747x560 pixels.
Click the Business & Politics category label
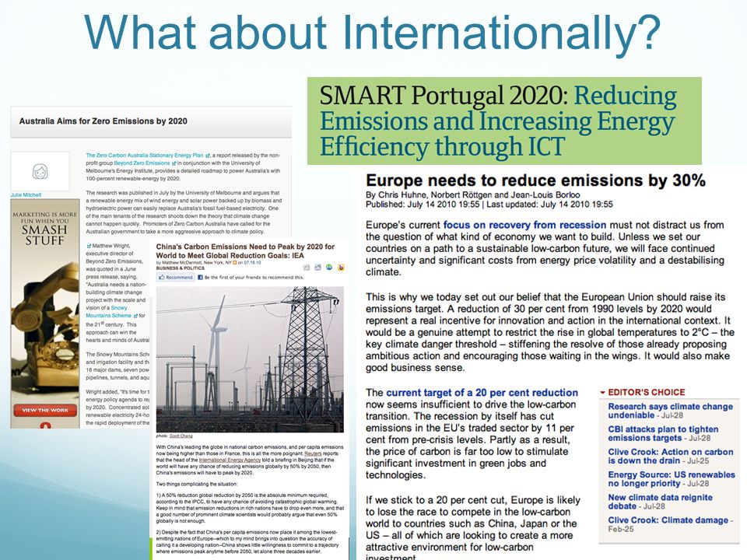pos(181,268)
